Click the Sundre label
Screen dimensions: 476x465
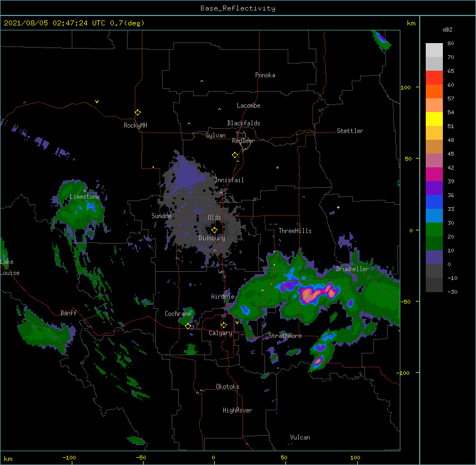pyautogui.click(x=161, y=216)
